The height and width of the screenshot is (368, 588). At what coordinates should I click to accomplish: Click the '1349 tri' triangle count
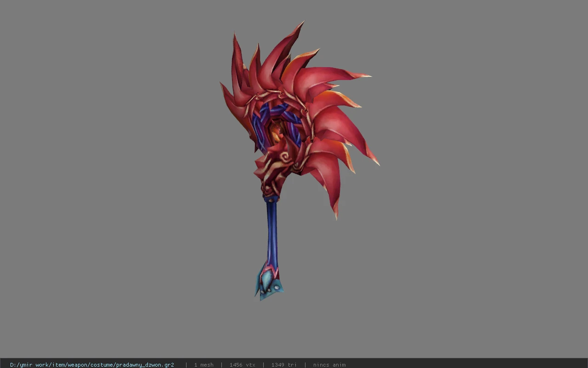pyautogui.click(x=284, y=365)
